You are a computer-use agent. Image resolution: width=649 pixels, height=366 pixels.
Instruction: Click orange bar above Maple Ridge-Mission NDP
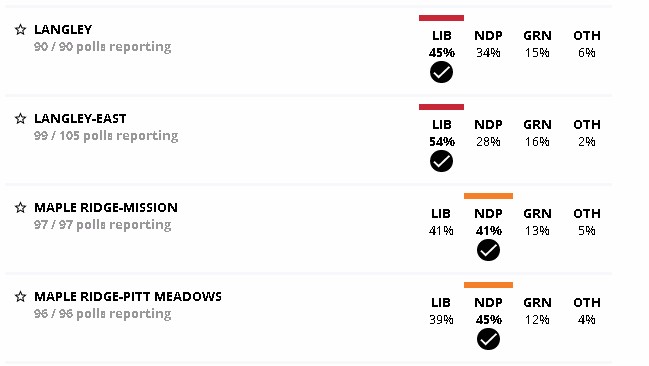coord(488,196)
